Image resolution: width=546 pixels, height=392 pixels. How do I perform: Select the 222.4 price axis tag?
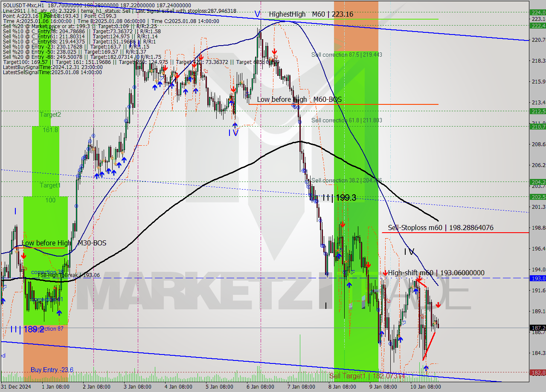click(x=537, y=26)
